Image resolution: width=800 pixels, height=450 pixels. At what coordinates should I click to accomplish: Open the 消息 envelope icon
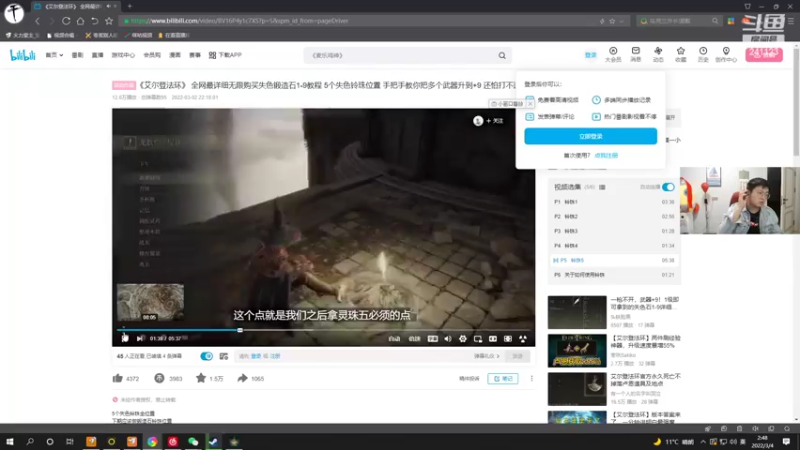(x=636, y=54)
